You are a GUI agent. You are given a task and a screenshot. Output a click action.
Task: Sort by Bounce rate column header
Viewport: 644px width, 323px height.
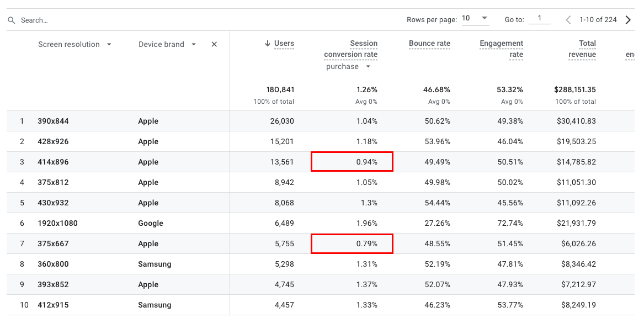429,44
